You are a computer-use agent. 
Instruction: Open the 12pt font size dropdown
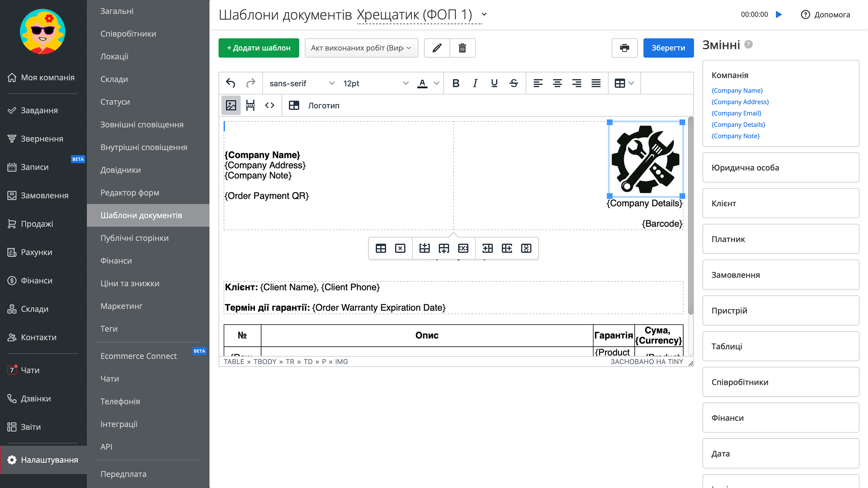375,83
